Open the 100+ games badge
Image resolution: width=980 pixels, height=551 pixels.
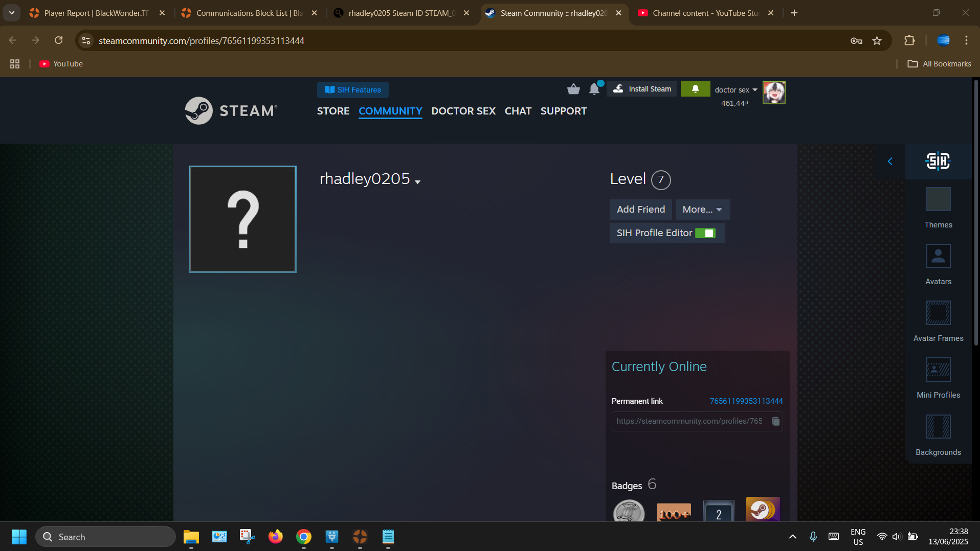(674, 512)
